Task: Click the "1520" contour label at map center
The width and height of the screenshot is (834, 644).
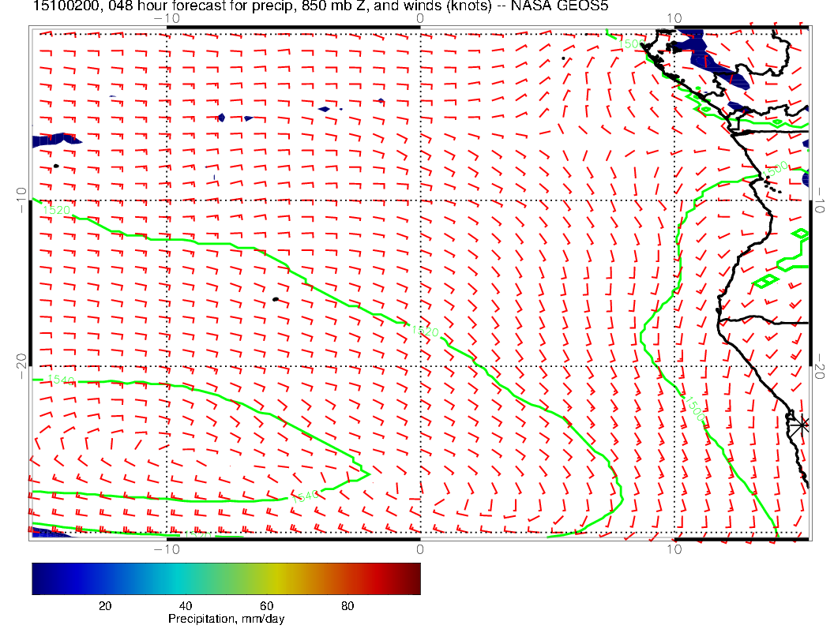Action: point(424,332)
